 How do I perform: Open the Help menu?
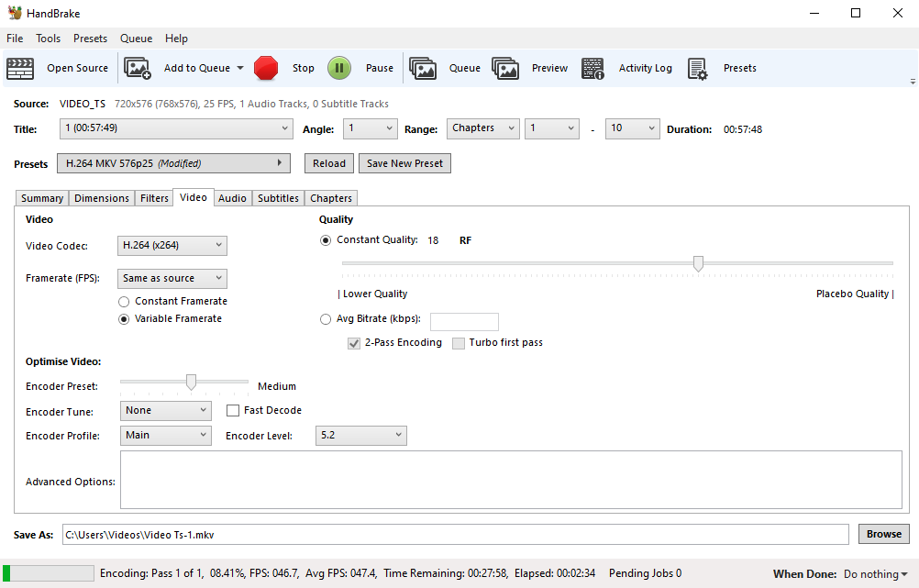tap(176, 39)
